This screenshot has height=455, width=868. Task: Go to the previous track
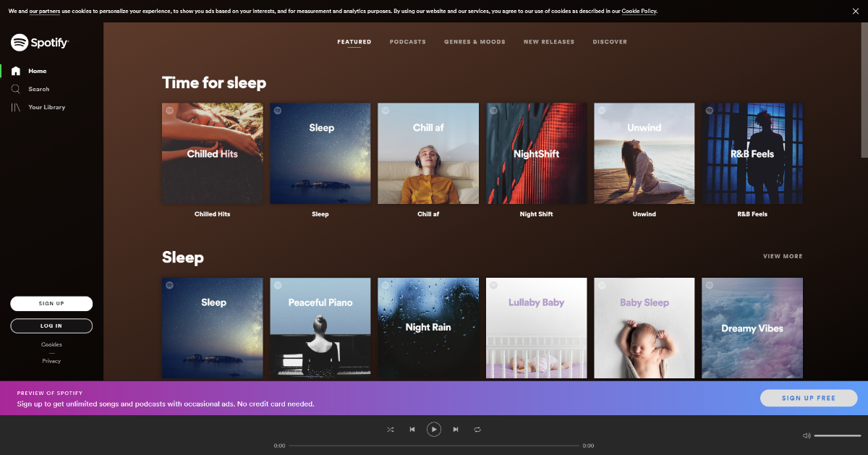[x=412, y=430]
